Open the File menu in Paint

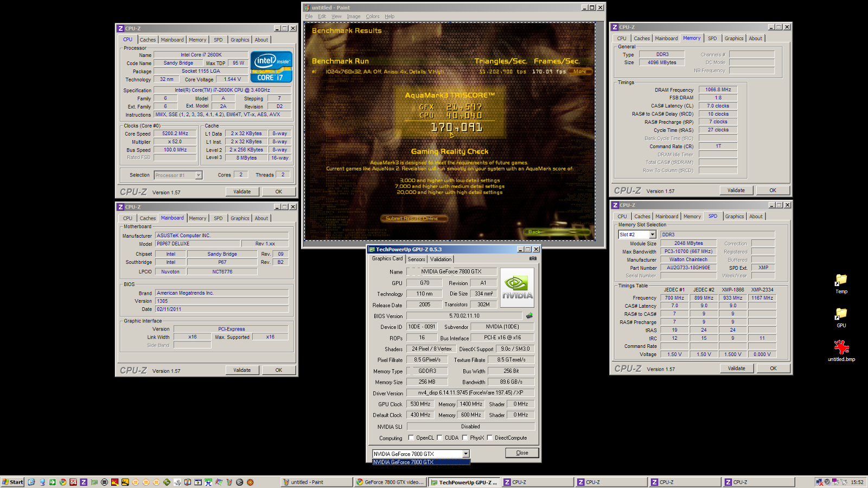click(309, 16)
